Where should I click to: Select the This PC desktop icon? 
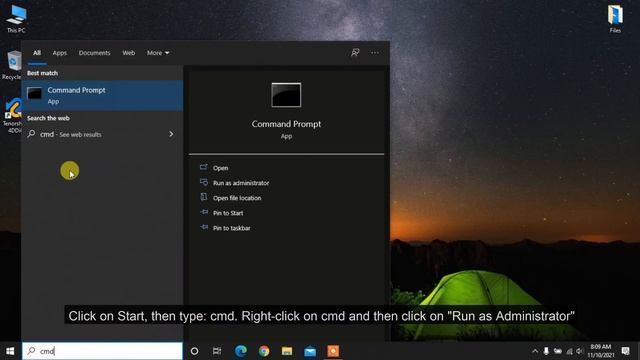tap(16, 18)
